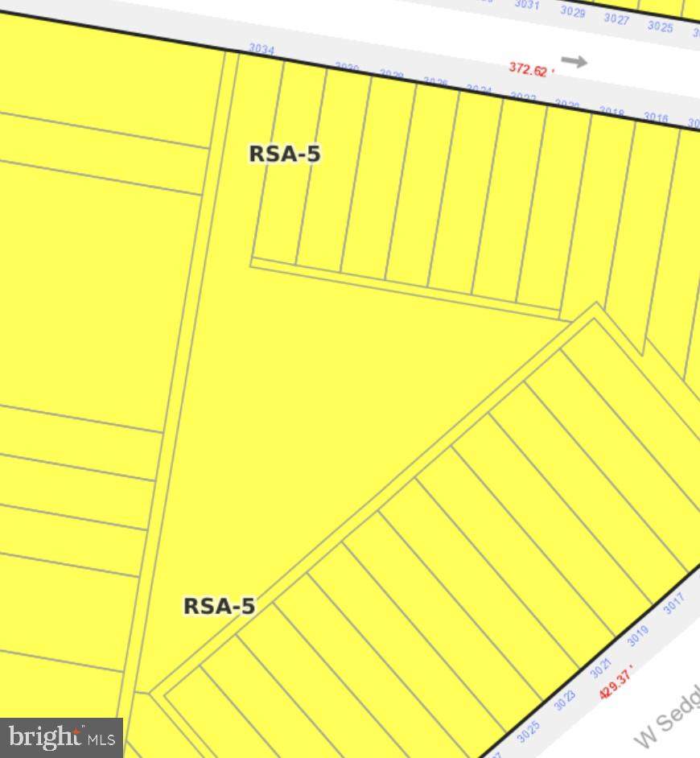Viewport: 700px width, 758px height.
Task: Click address number 3034
Action: click(x=261, y=49)
